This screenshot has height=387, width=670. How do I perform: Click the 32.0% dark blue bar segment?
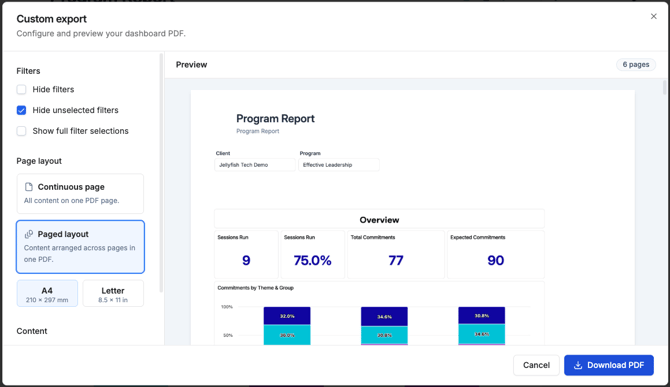point(287,316)
